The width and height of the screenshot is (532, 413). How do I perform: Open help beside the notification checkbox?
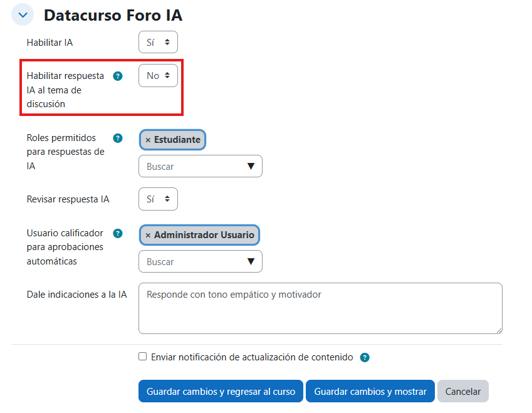click(365, 357)
